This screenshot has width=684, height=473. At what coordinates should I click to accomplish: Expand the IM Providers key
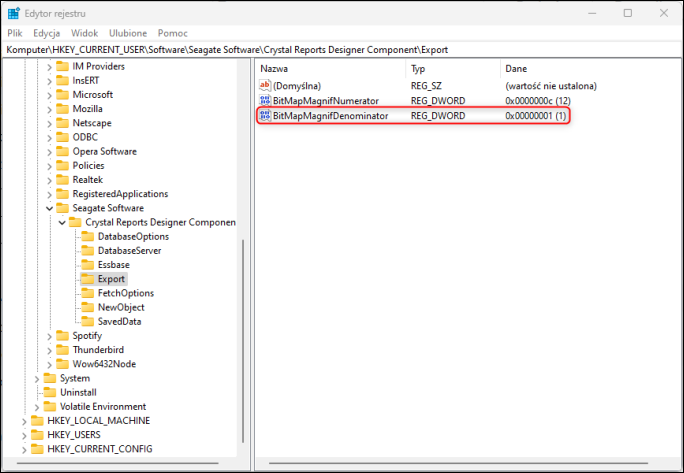point(49,67)
